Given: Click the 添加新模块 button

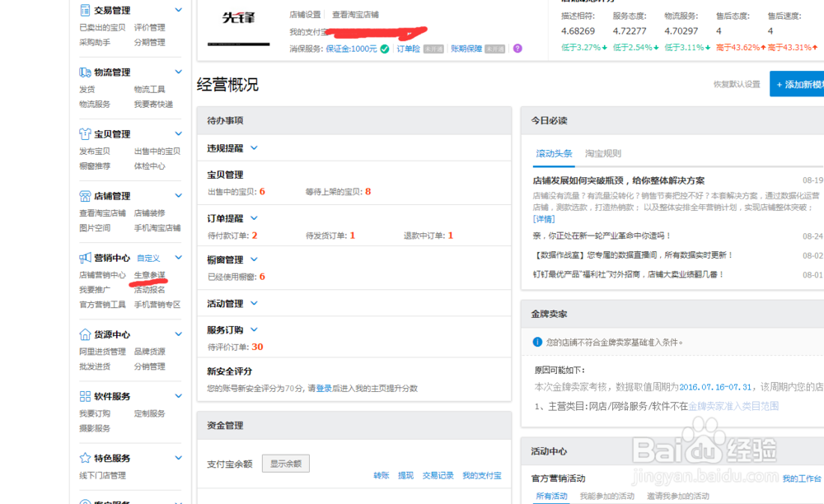Looking at the screenshot, I should (797, 84).
